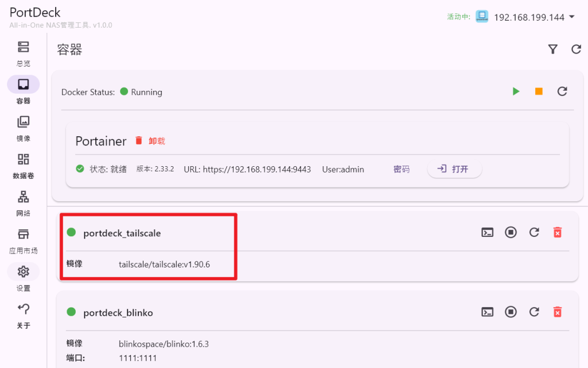Go to 总览 overview in sidebar

click(24, 53)
